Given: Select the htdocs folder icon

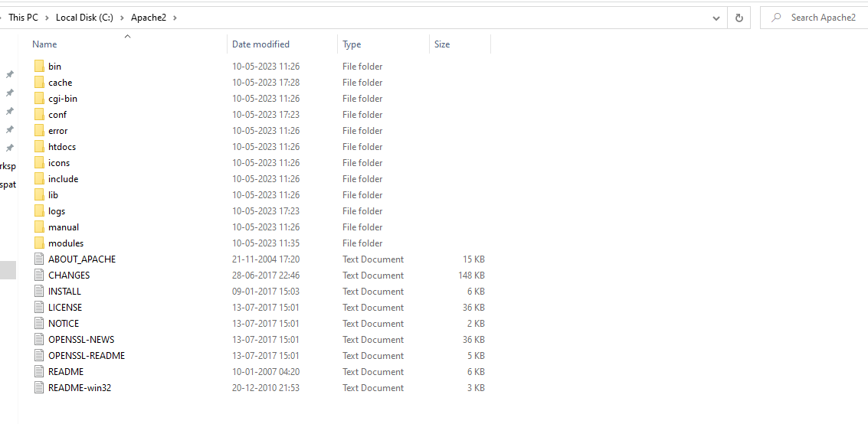Looking at the screenshot, I should click(x=39, y=146).
